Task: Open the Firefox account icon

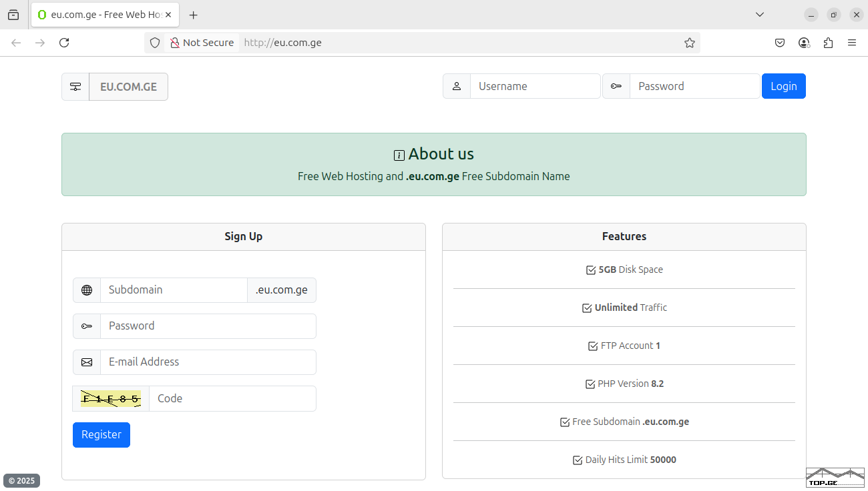Action: tap(804, 43)
